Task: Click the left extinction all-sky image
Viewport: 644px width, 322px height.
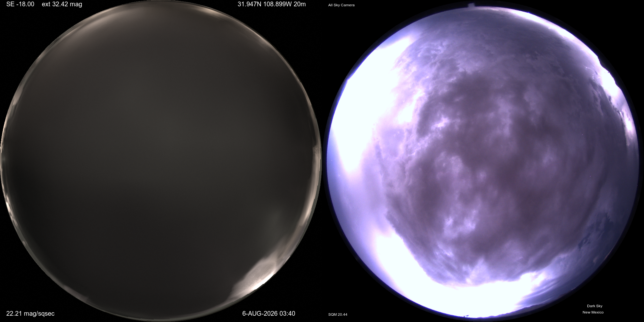Action: pyautogui.click(x=161, y=161)
